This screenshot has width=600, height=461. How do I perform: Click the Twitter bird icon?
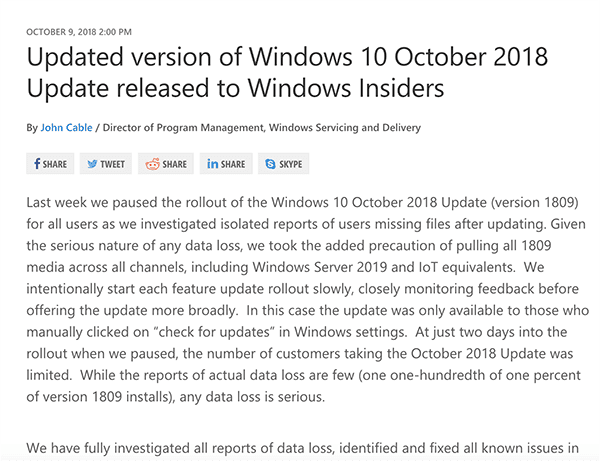click(x=92, y=164)
